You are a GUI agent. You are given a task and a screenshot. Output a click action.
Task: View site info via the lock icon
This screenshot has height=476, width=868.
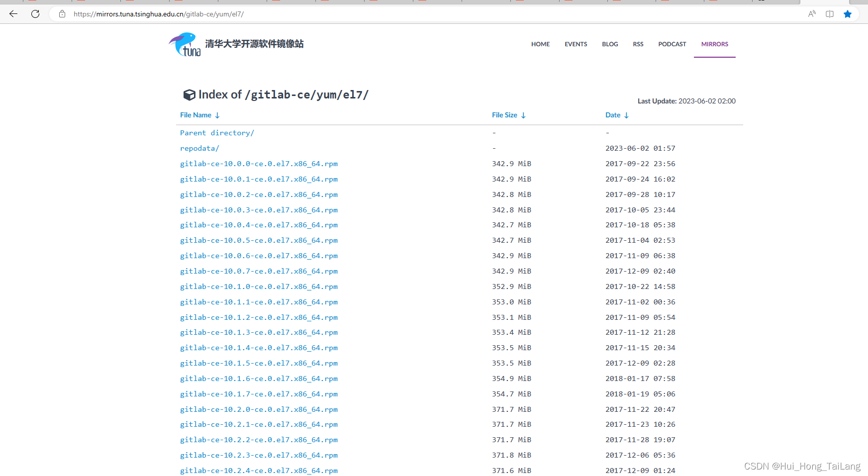pos(62,14)
